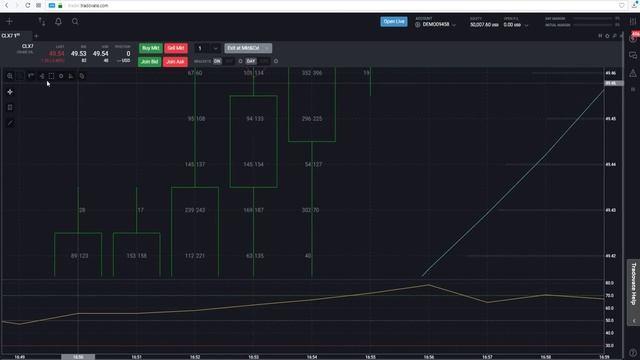Click the last icon in chart toolbar row
This screenshot has width=640, height=360.
[82, 76]
